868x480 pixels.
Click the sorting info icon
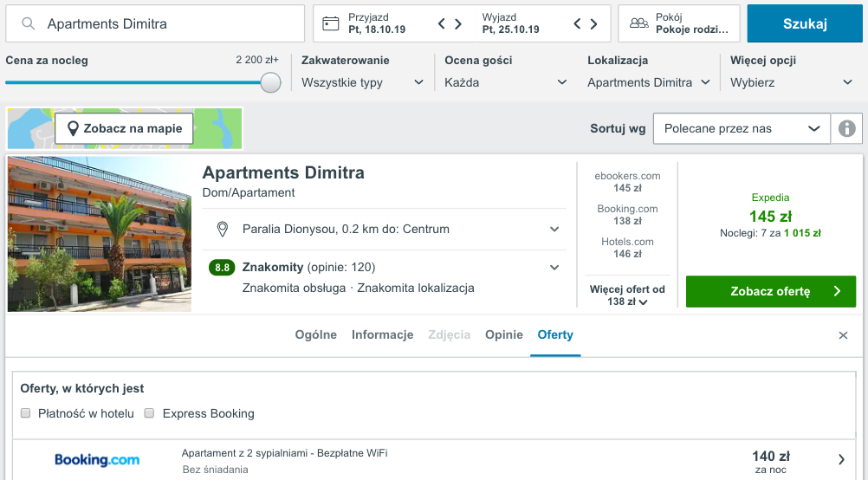click(846, 128)
